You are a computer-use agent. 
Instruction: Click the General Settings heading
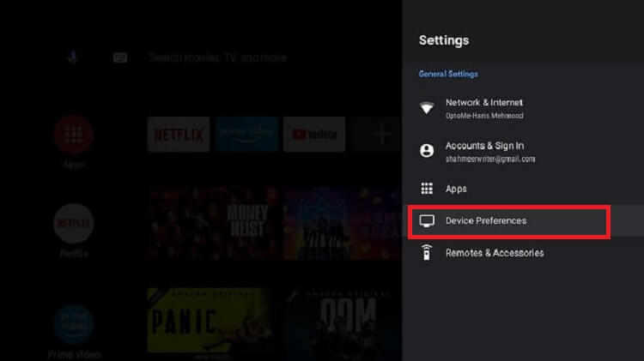pyautogui.click(x=448, y=74)
